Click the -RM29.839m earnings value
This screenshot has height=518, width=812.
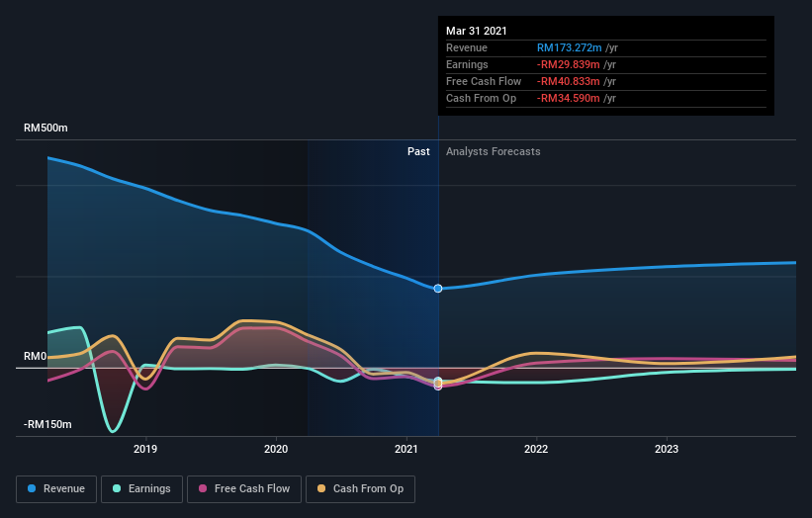click(568, 64)
